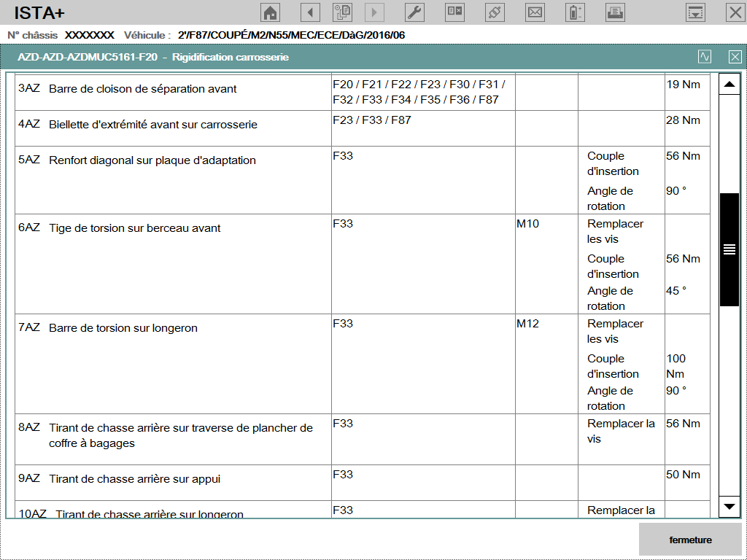Click the chassis number XXXXXXX
Screen dimensions: 747x560
coord(90,35)
